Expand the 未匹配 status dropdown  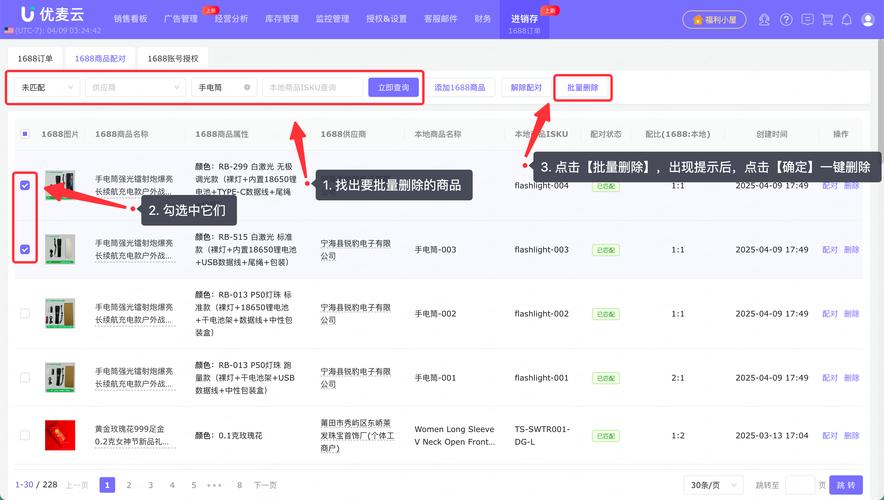coord(47,87)
